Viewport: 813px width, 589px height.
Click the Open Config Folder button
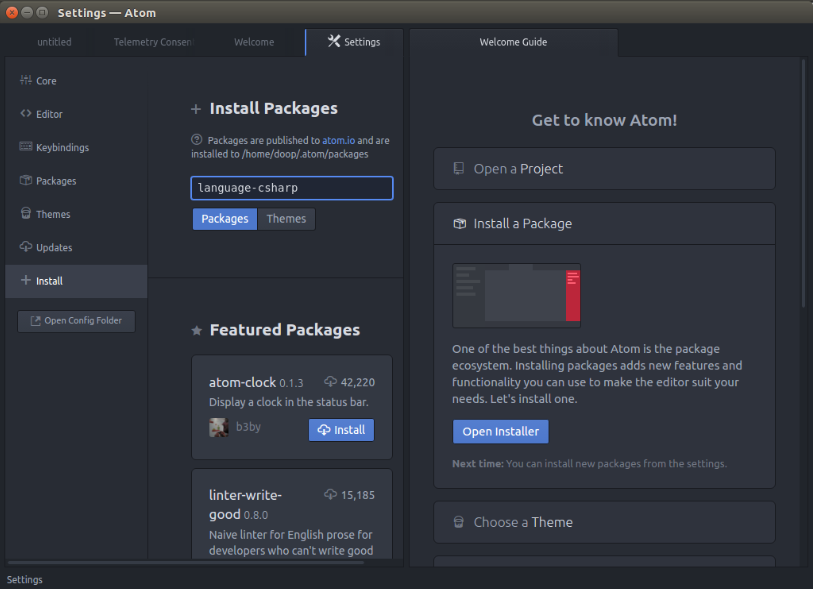[x=76, y=321]
